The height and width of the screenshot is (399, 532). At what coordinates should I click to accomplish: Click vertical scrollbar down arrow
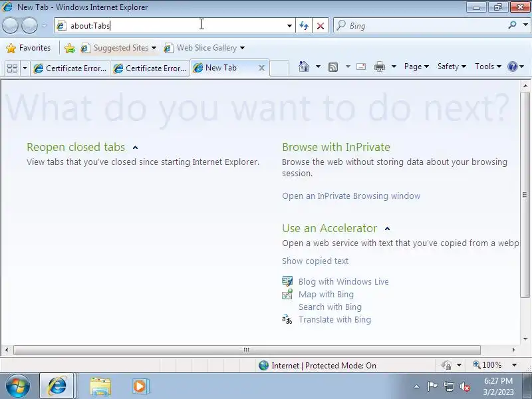tap(525, 339)
